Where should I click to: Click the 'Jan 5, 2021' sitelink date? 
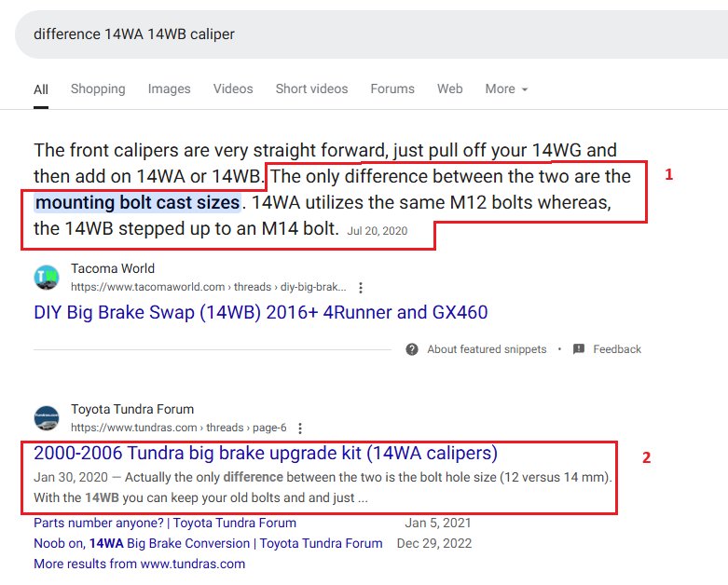tap(438, 523)
